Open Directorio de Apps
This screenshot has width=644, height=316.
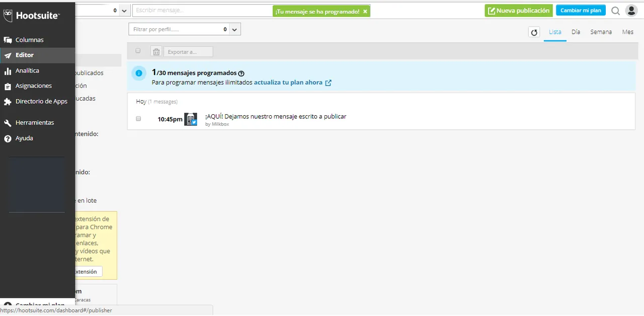[x=41, y=101]
